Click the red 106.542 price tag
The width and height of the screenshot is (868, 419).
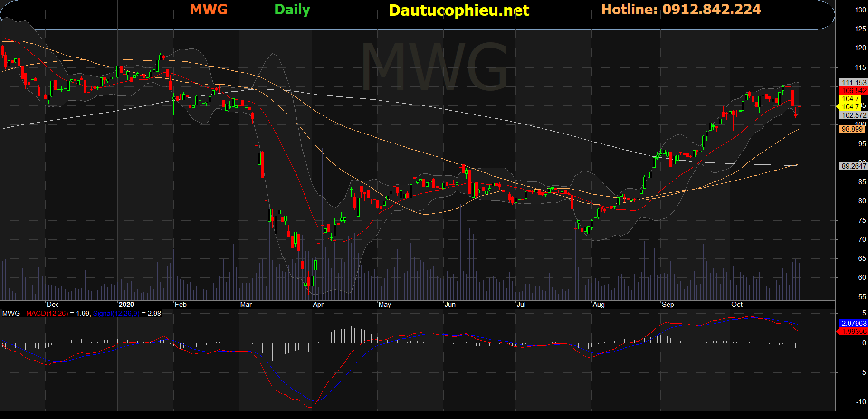[x=854, y=91]
